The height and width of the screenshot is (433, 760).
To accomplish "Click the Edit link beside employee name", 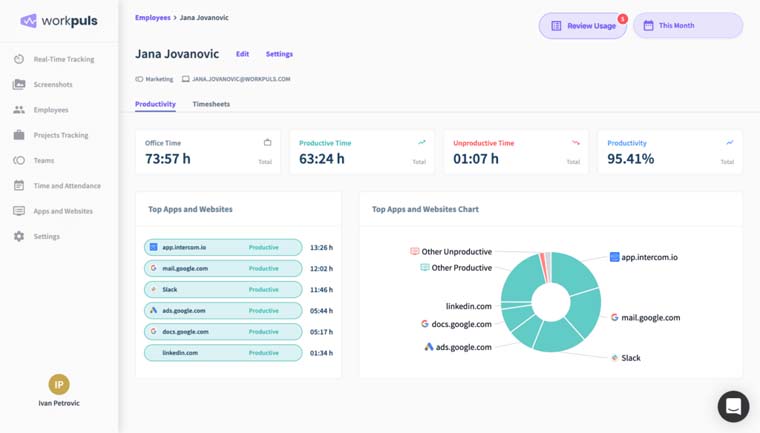I will (x=242, y=54).
